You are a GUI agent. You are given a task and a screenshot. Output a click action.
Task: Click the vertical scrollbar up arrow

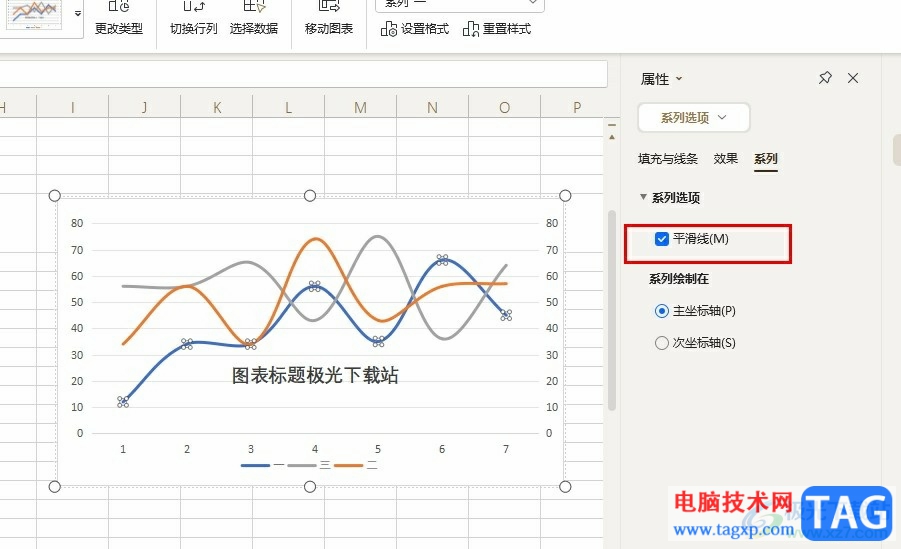[x=612, y=137]
